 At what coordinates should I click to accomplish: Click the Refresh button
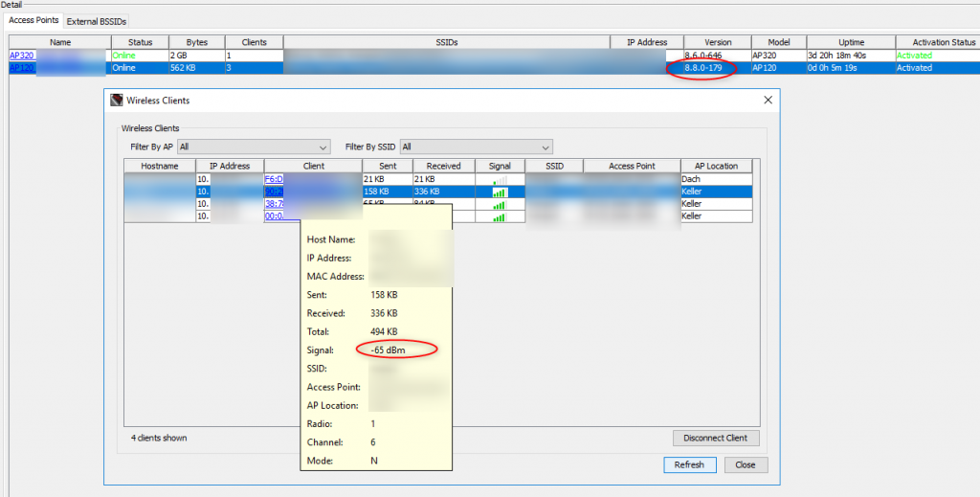(x=689, y=464)
